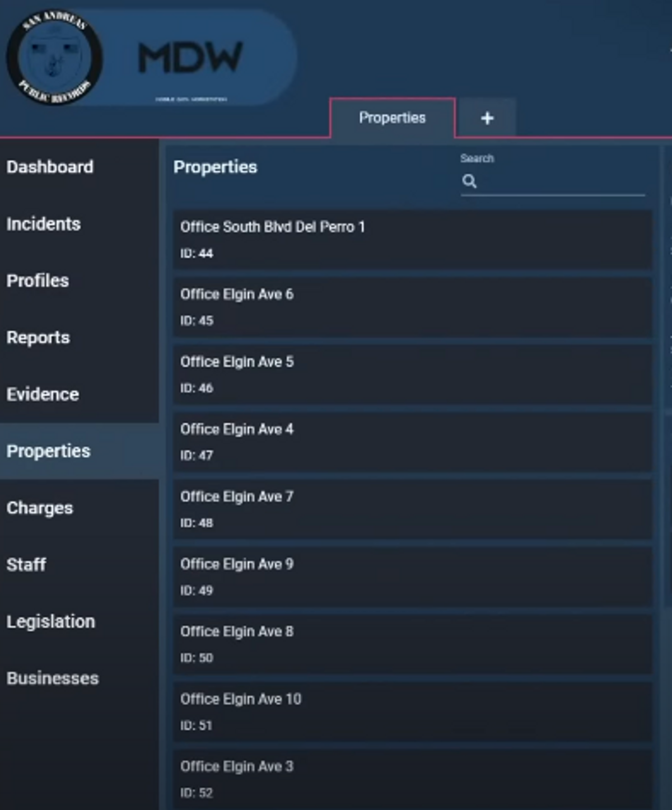
Task: Open Dashboard in the sidebar
Action: [50, 167]
